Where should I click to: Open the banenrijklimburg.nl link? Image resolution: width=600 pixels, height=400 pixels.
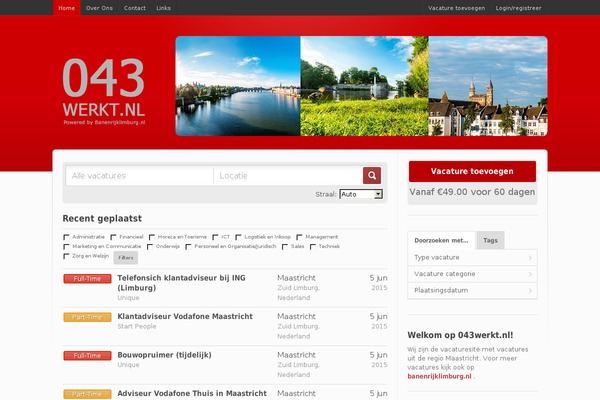(x=439, y=376)
